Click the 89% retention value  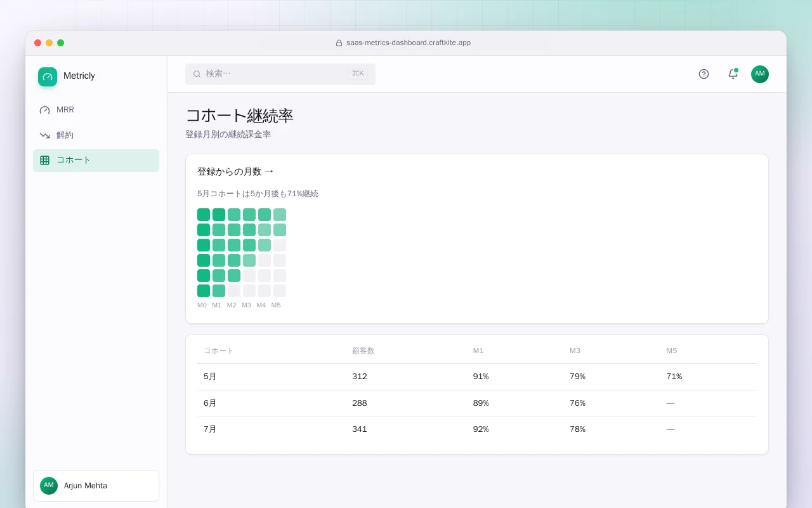[481, 403]
